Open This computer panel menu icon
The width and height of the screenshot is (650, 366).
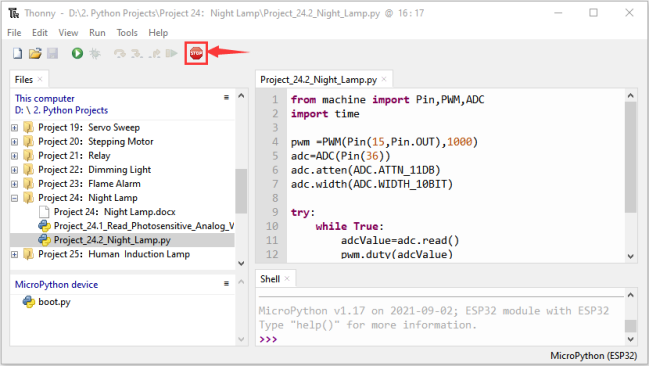[x=226, y=97]
